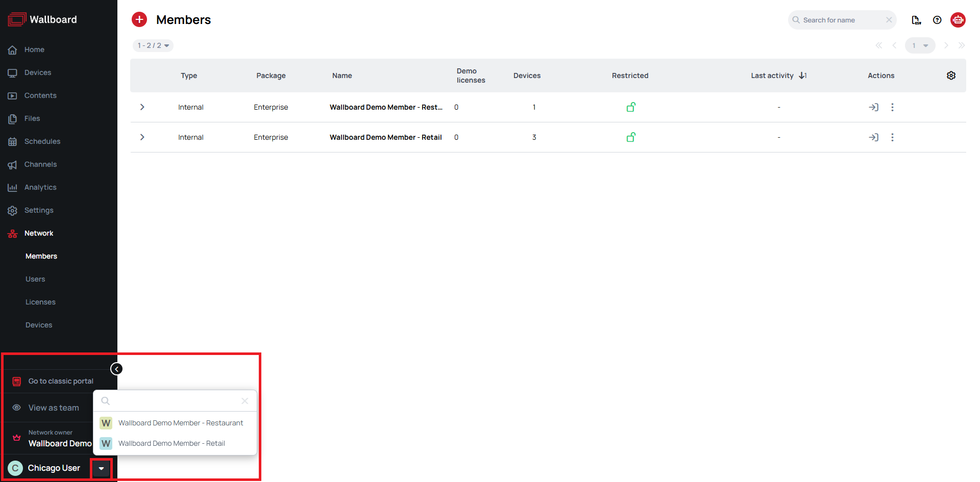Open Analytics in the sidebar
Viewport: 980px width, 482px height.
[x=40, y=187]
